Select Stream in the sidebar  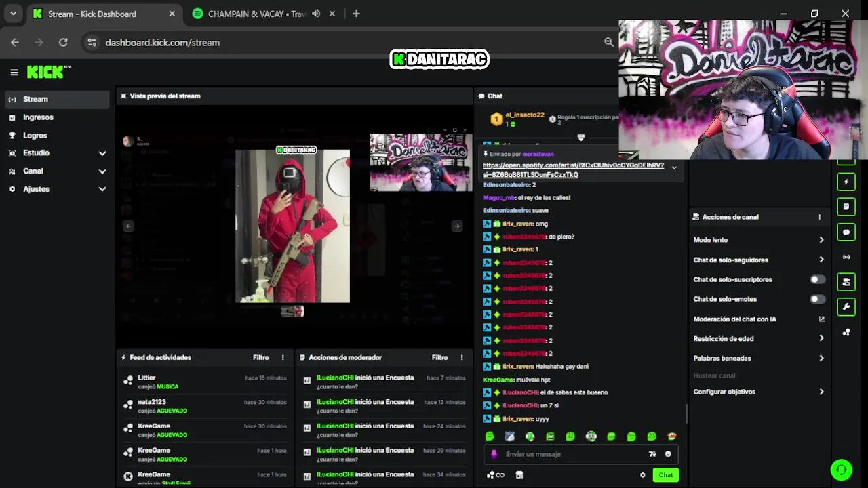[x=58, y=99]
